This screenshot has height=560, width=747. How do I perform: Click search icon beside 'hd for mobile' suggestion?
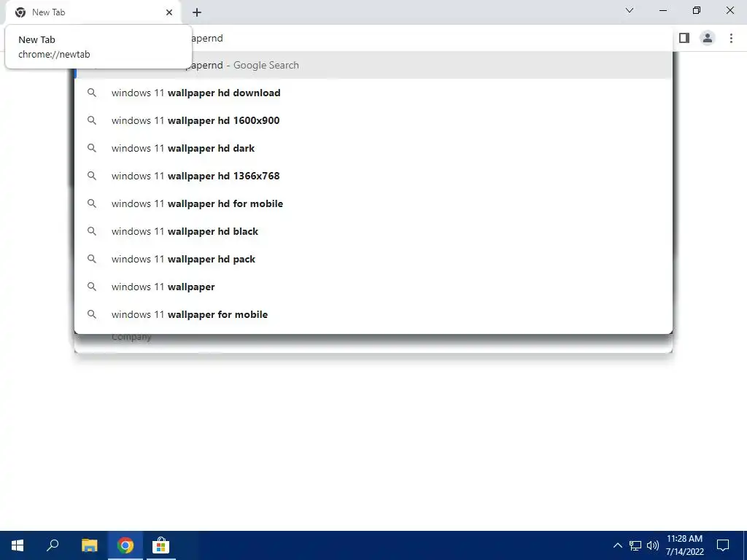click(x=92, y=203)
